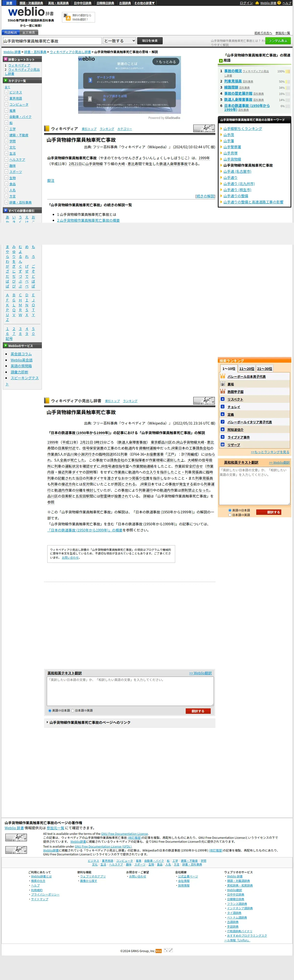Expand the ビジネス category plus box
The width and height of the screenshot is (294, 980).
point(6,92)
